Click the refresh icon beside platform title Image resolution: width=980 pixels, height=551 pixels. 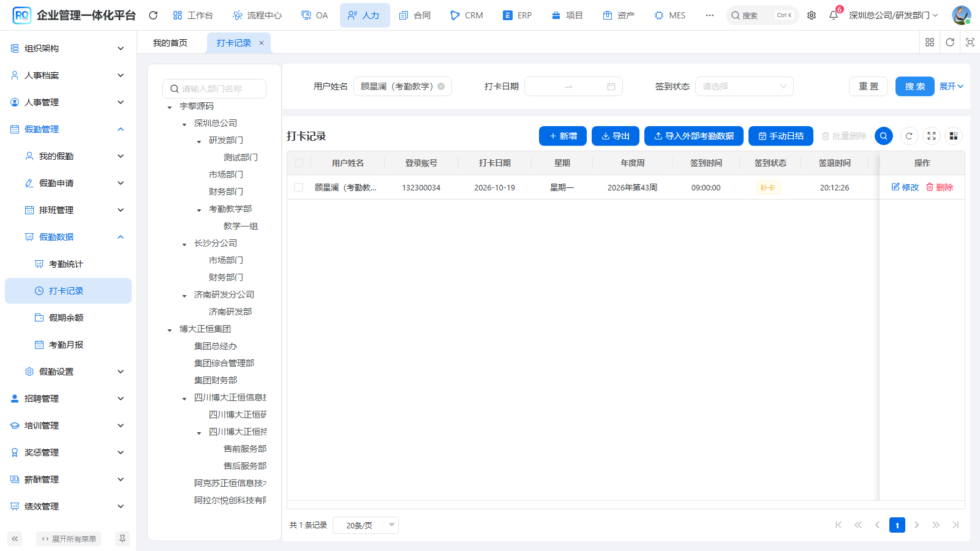tap(153, 15)
